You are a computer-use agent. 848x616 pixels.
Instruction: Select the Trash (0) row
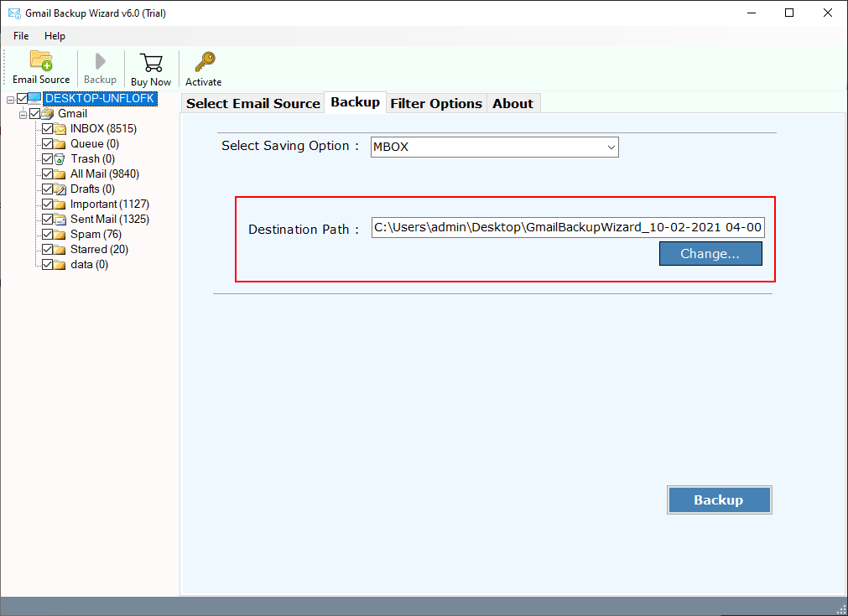(92, 159)
